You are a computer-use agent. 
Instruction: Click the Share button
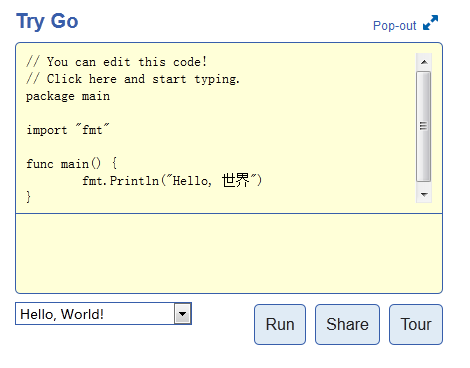tap(347, 324)
